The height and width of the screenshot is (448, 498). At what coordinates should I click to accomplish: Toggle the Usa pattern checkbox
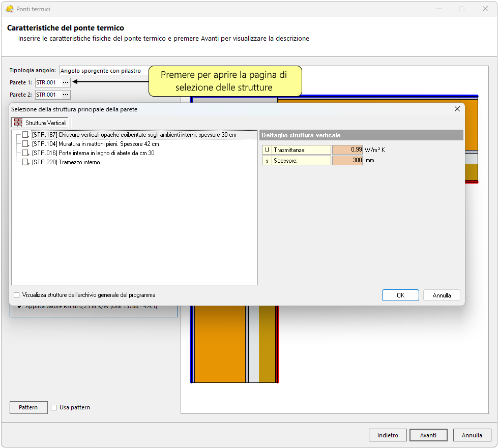pos(54,407)
